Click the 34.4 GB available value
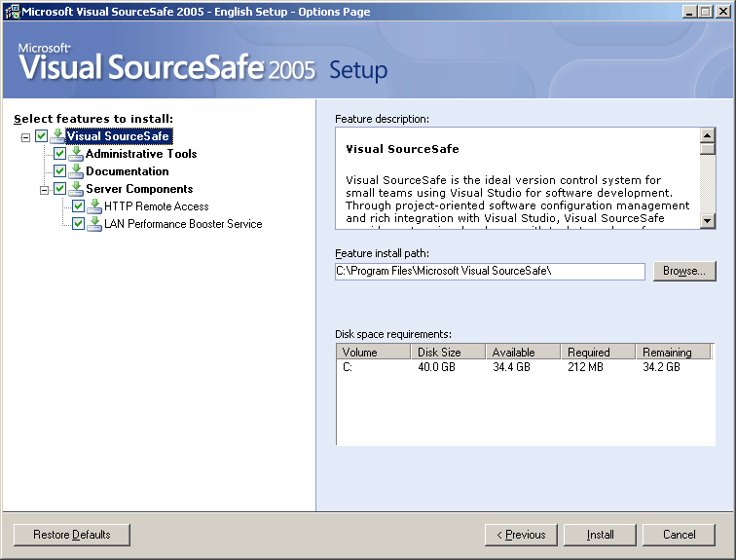736x560 pixels. tap(512, 367)
